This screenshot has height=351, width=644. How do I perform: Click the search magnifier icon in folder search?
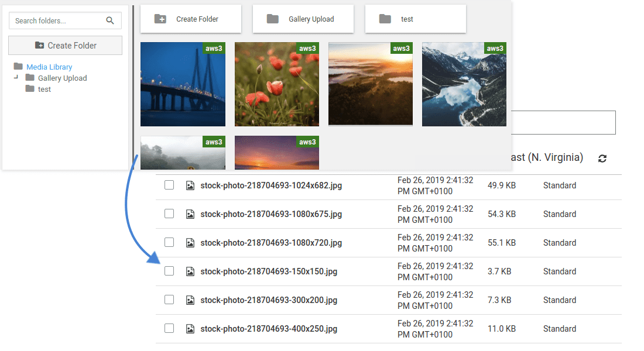pos(109,20)
